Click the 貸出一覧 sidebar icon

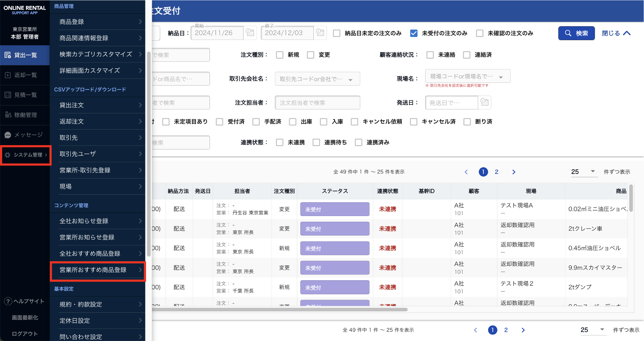coord(8,55)
